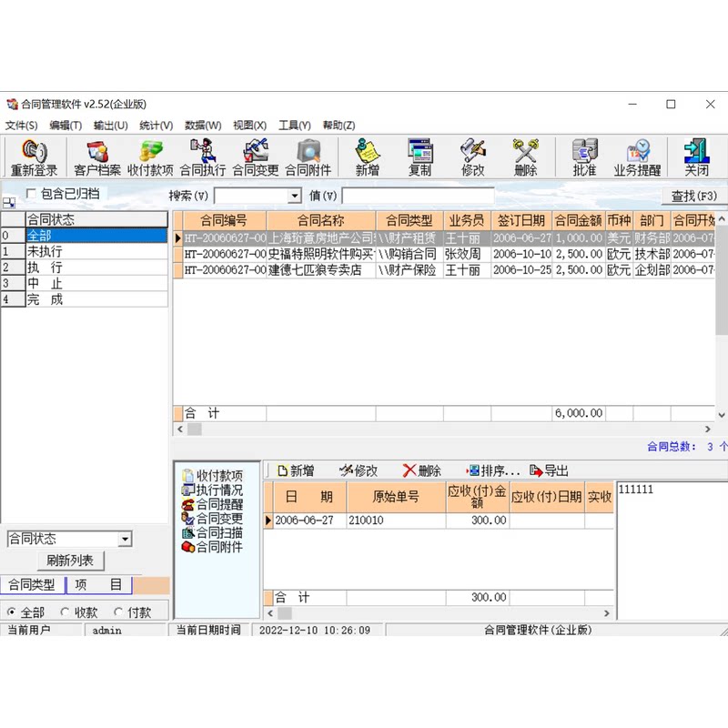Open 业务提醒 business reminders

(x=637, y=157)
